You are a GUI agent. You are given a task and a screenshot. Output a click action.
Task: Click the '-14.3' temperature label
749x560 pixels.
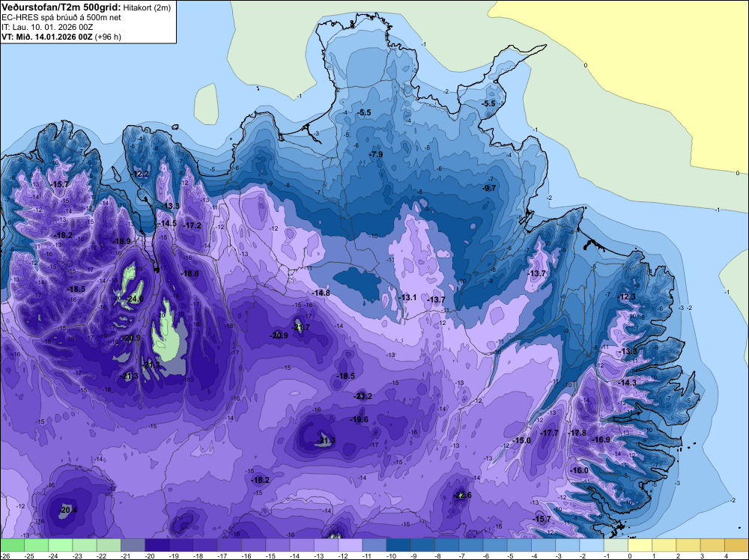coord(627,383)
